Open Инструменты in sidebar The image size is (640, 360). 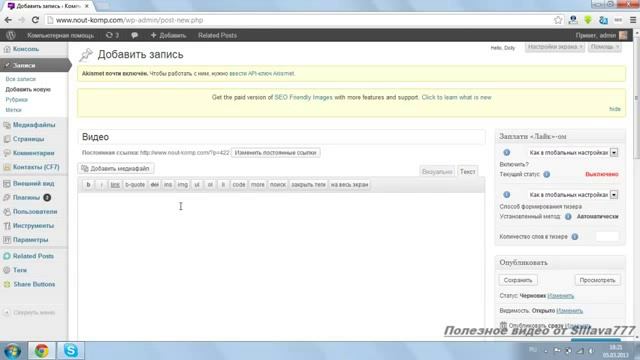pos(33,226)
